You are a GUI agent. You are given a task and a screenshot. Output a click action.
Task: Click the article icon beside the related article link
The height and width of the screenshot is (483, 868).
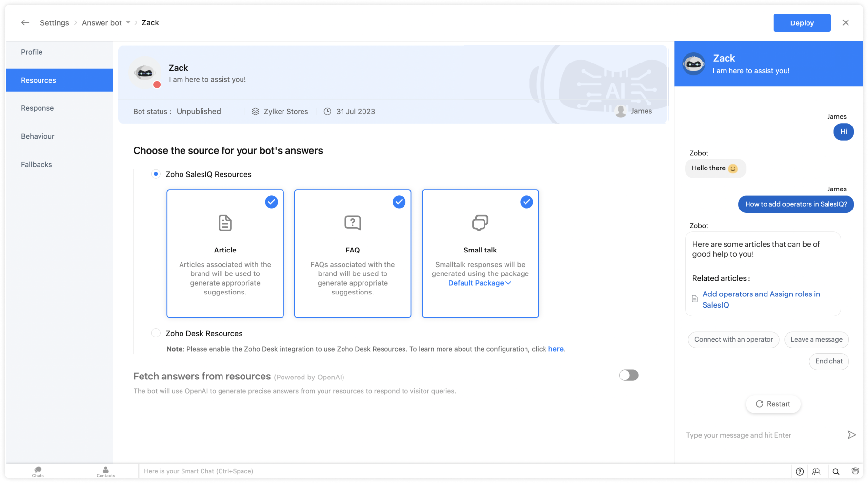tap(695, 299)
